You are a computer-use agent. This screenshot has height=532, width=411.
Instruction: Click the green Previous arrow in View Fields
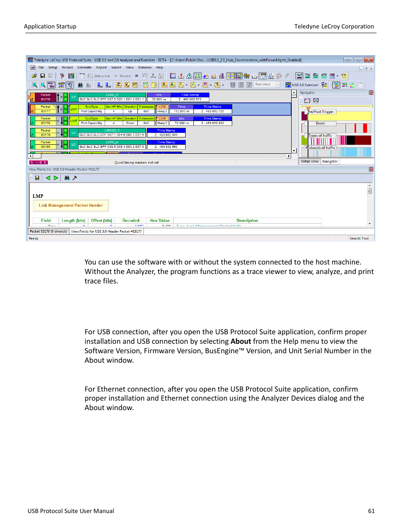(x=48, y=178)
